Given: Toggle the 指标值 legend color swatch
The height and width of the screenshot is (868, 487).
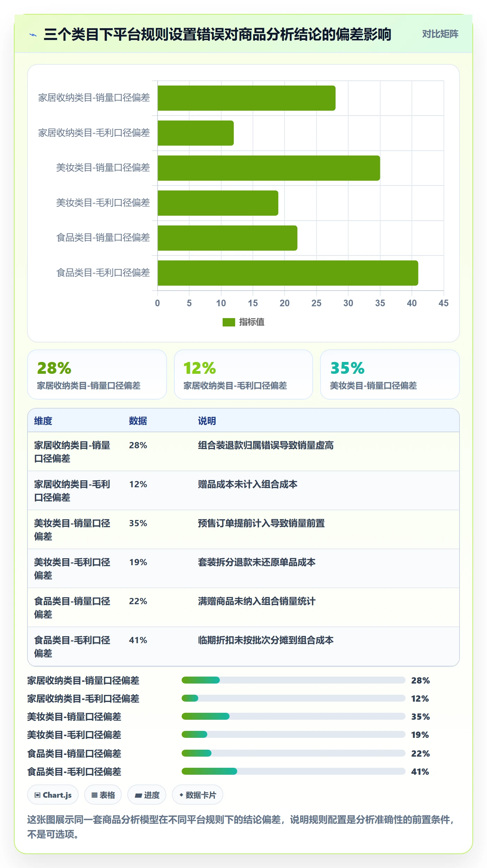Looking at the screenshot, I should click(229, 322).
